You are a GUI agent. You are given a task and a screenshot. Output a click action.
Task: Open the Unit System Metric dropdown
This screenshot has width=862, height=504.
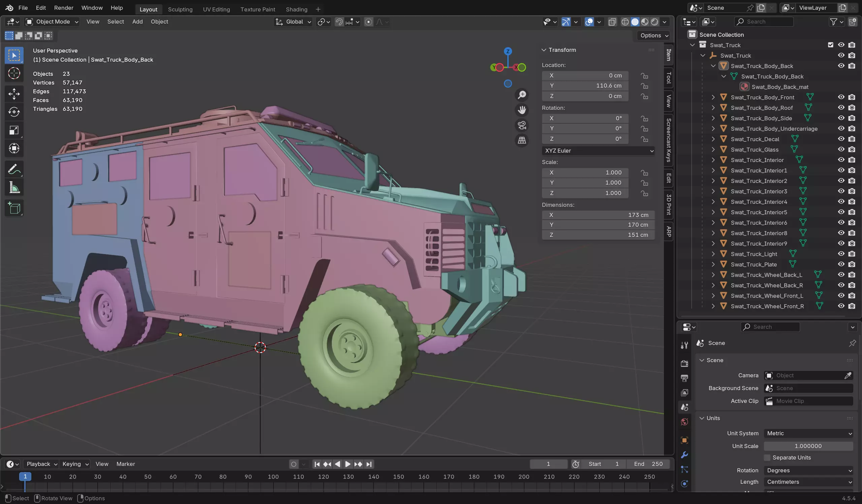point(808,433)
